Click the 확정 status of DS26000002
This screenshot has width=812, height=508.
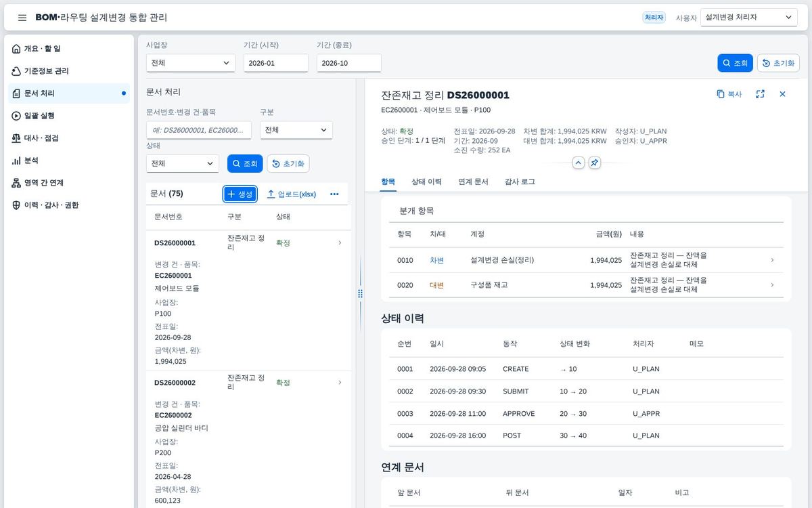click(283, 383)
